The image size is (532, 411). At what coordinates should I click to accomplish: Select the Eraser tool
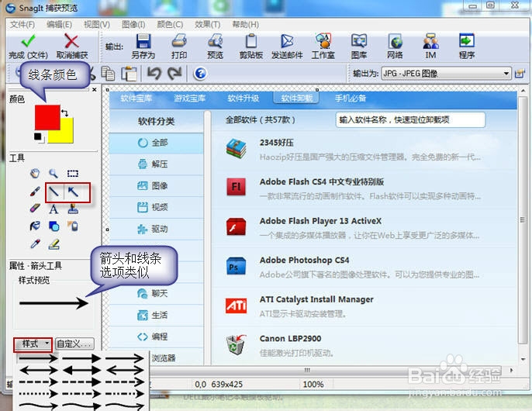pos(35,208)
